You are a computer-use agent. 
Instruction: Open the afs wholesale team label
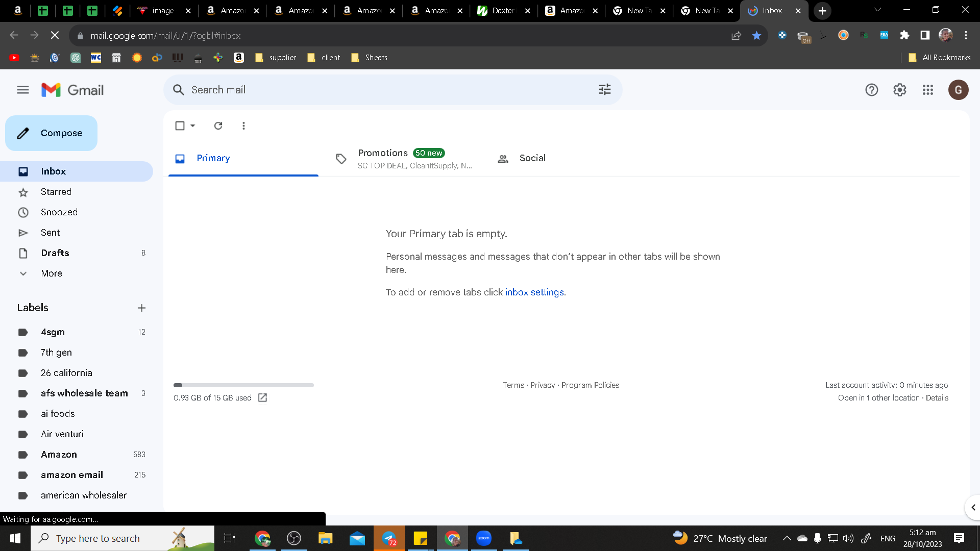tap(77, 393)
